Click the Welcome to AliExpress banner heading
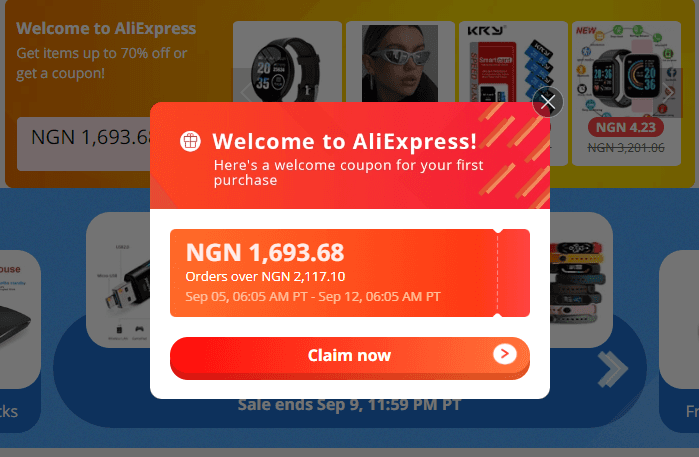 coord(106,29)
